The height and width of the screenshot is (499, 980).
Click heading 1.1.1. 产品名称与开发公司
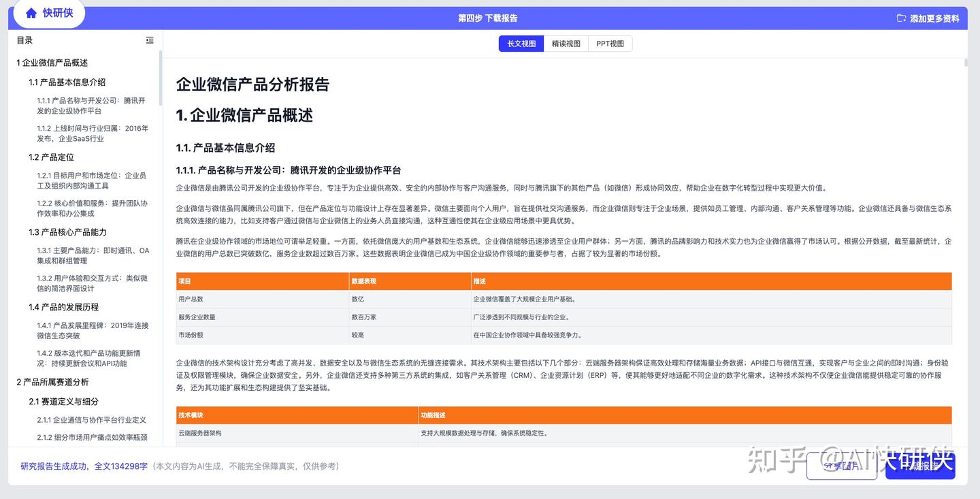point(289,170)
